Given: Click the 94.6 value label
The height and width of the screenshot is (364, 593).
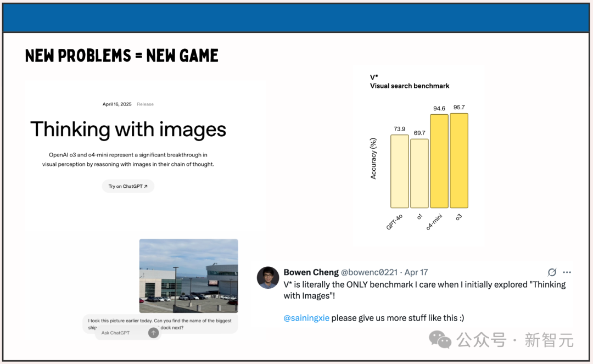Looking at the screenshot, I should 439,109.
